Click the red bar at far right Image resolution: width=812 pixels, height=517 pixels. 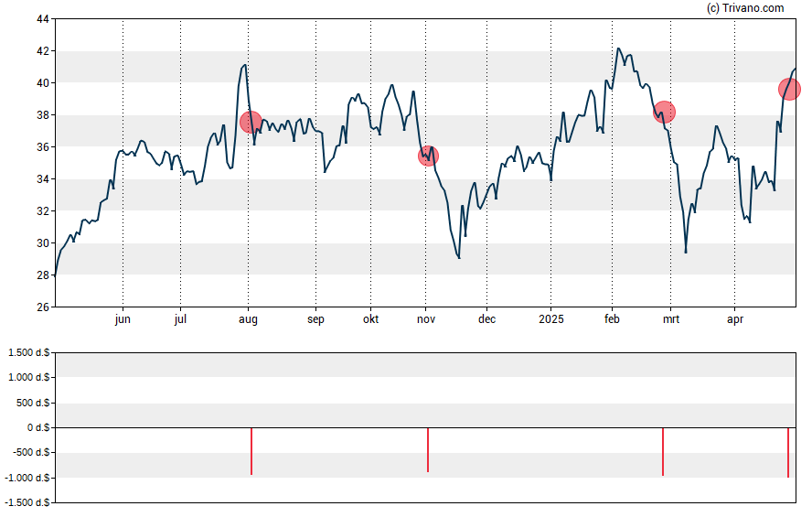[x=788, y=453]
